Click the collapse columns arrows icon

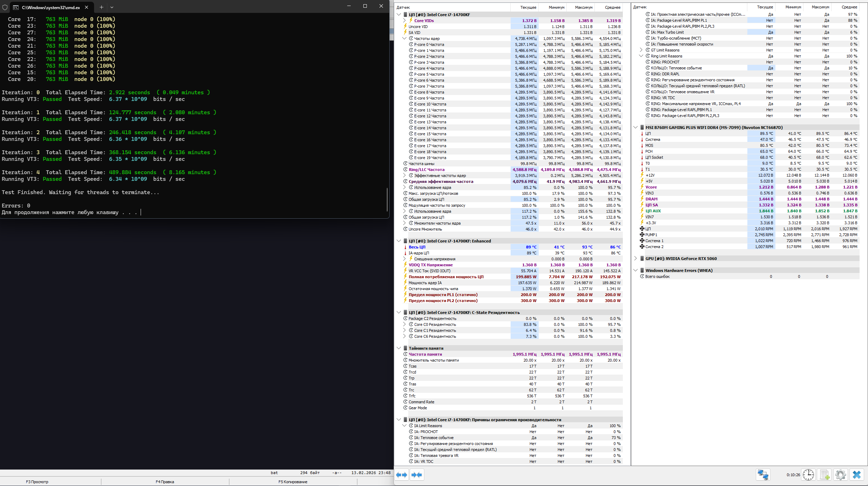(x=417, y=475)
